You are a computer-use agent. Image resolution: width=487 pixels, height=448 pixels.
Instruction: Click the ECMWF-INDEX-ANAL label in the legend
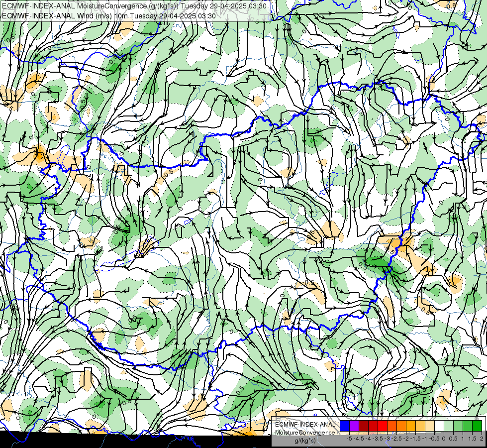(x=305, y=425)
